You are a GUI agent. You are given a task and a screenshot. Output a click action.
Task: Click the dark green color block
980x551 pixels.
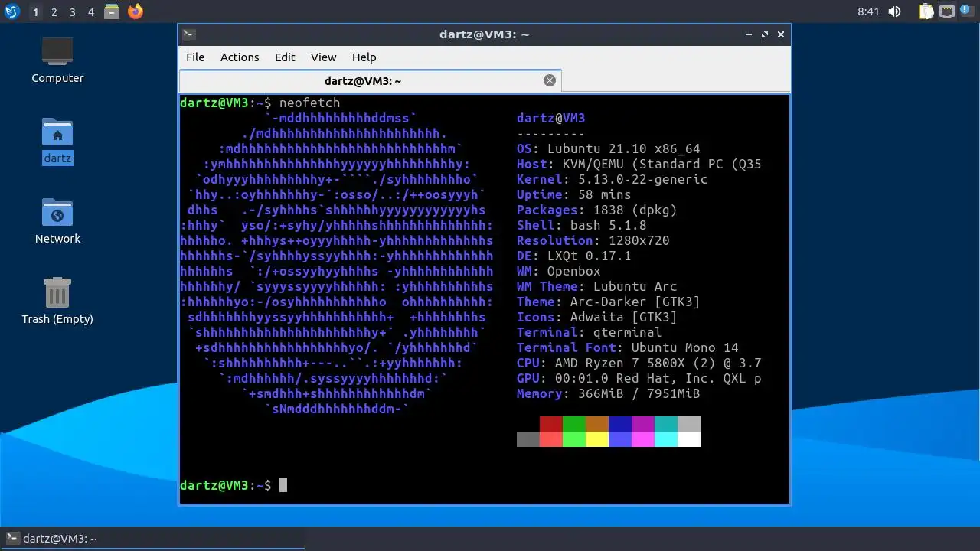(574, 424)
